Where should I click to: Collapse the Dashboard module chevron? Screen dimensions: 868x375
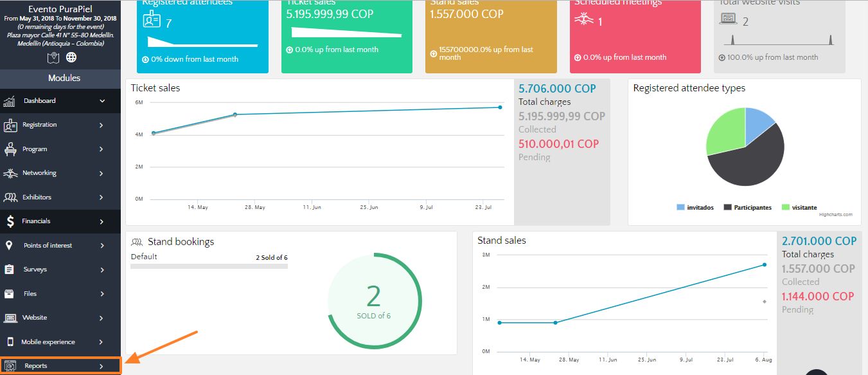[x=102, y=101]
